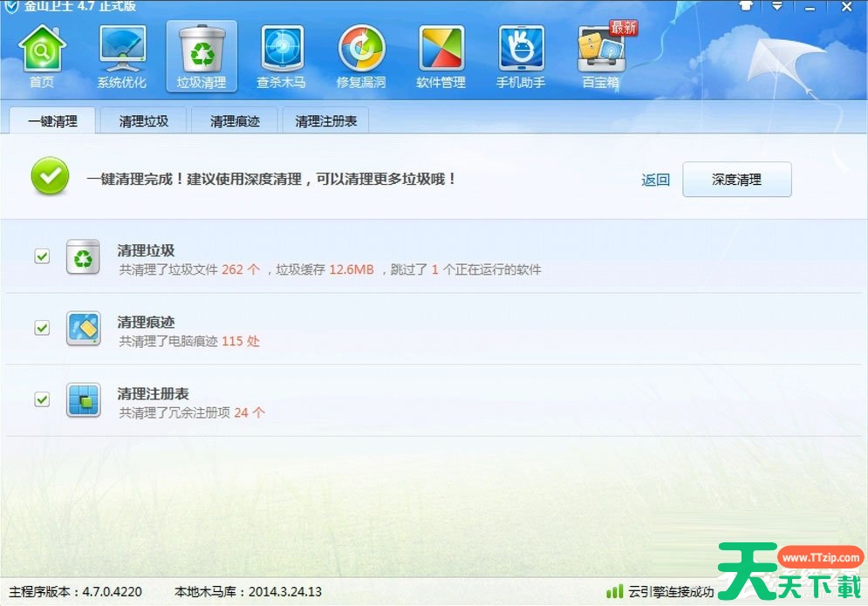Click the recycle bin icon beside 清理垃圾
The height and width of the screenshot is (606, 868).
[x=83, y=257]
